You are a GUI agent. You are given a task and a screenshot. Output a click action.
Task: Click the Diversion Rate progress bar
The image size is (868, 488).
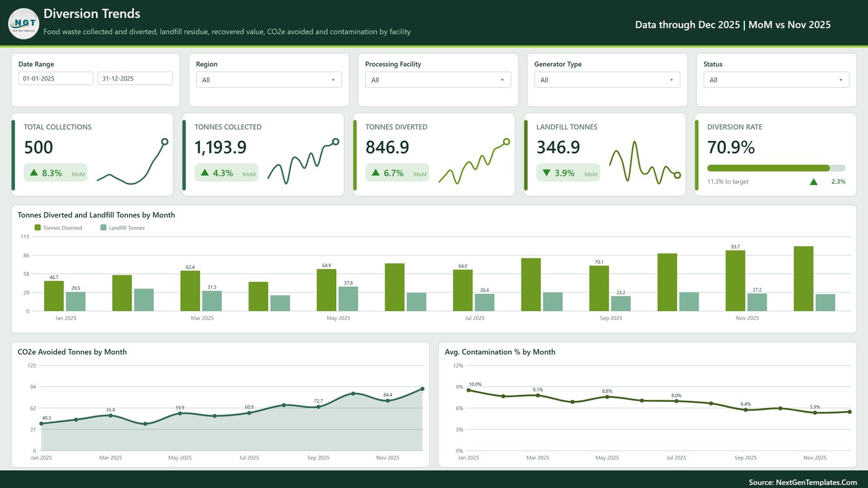[776, 168]
